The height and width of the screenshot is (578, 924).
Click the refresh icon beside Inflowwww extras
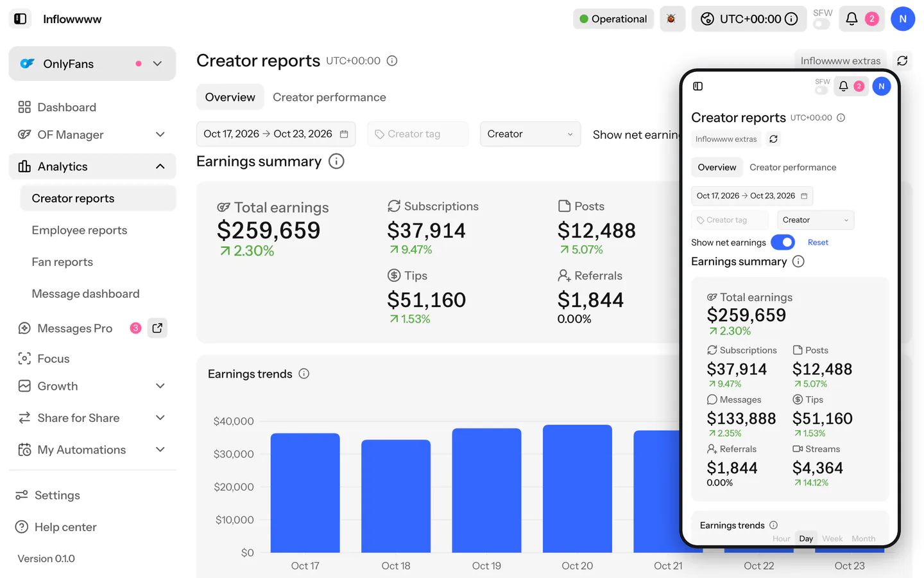(902, 60)
